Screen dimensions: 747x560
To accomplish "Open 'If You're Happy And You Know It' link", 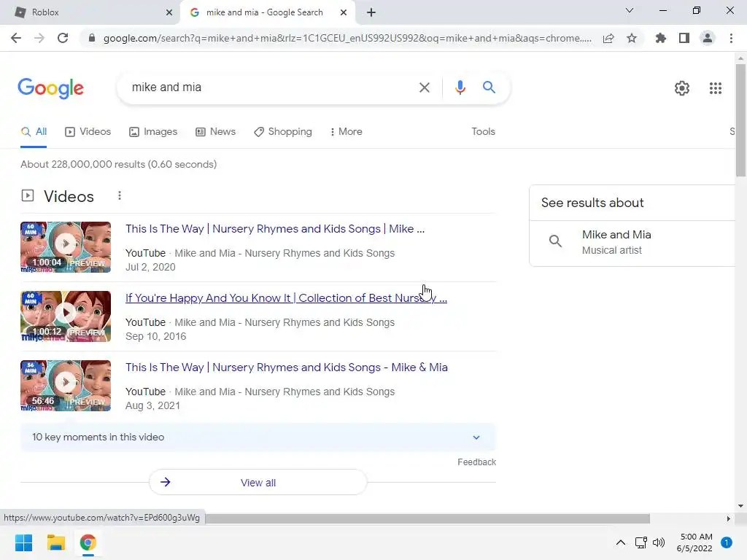I will pyautogui.click(x=286, y=298).
